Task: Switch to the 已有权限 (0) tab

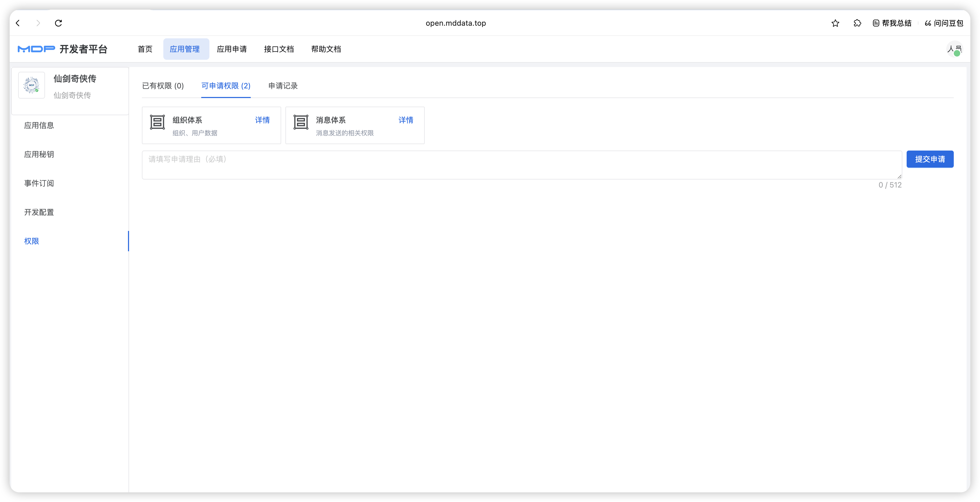Action: (163, 86)
